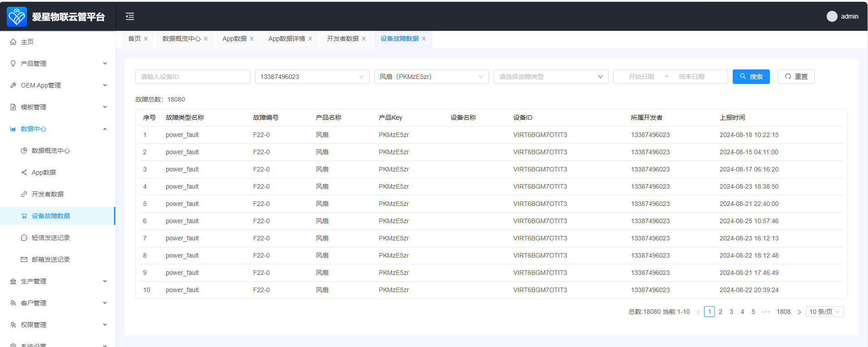Open the product dropdown 风扇 (PKMzE5zr)

(x=432, y=77)
